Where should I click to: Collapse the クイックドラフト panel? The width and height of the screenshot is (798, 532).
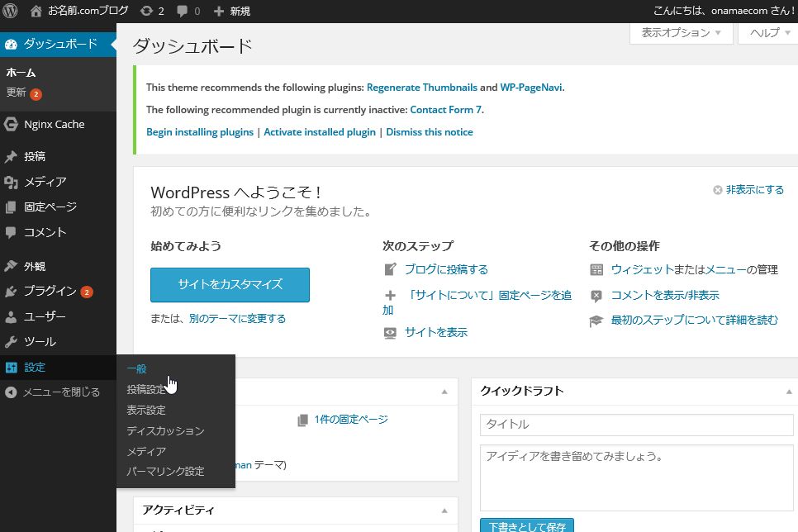[x=789, y=392]
